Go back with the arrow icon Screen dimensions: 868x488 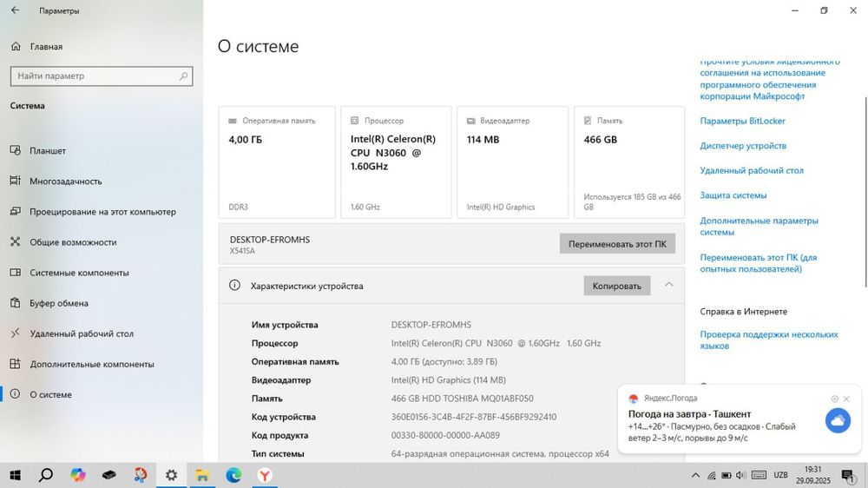click(15, 10)
